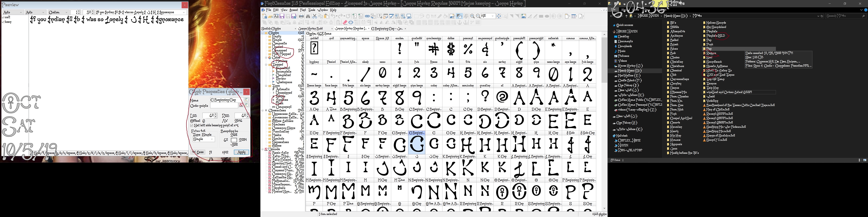The width and height of the screenshot is (868, 217).
Task: Open the File menu in FontCreator
Action: pos(269,10)
